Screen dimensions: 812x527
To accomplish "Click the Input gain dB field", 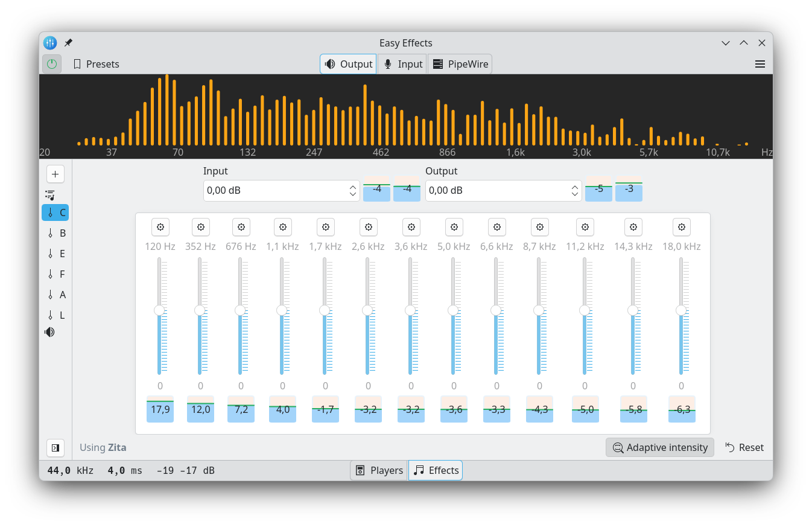I will tap(282, 191).
